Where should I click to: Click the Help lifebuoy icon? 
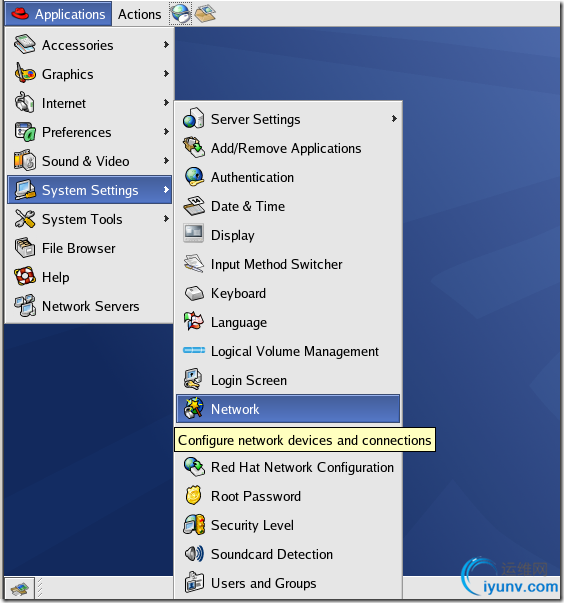click(x=25, y=277)
